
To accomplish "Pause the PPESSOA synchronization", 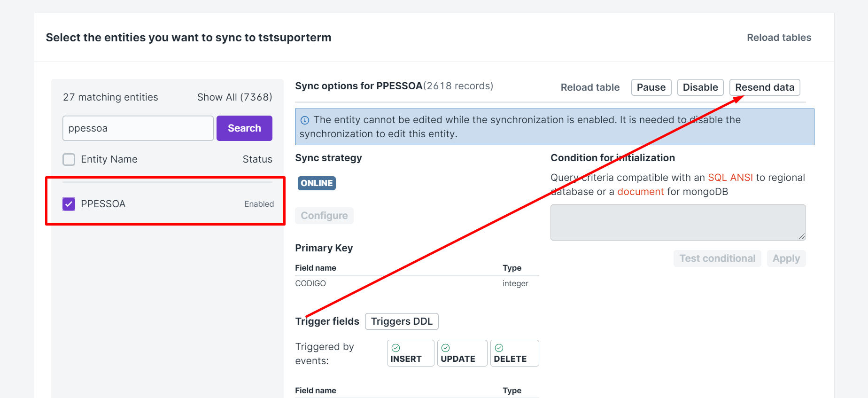I will tap(651, 87).
